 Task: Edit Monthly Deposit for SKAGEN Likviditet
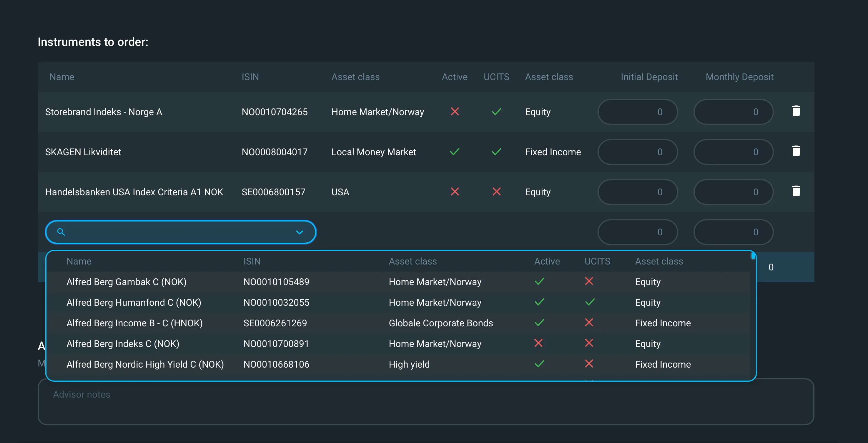[x=733, y=152]
